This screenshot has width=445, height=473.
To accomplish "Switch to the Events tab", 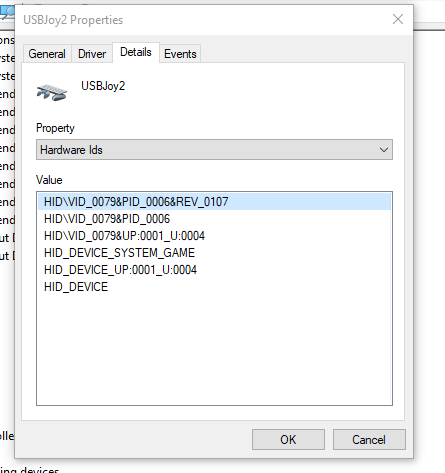I will 180,54.
